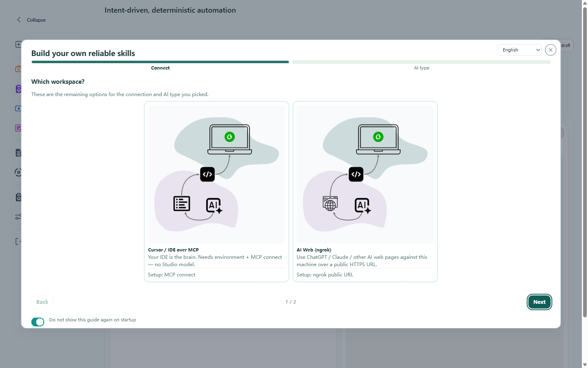
Task: Click the orange toolbox icon in the sidebar
Action: pyautogui.click(x=18, y=69)
